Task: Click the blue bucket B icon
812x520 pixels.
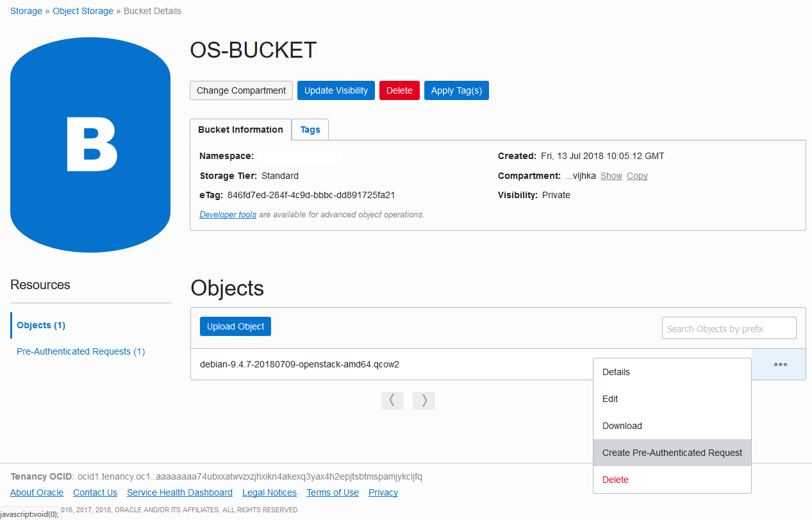Action: tap(90, 145)
